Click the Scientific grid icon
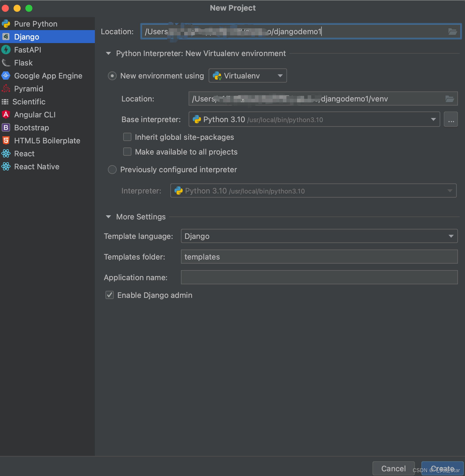 tap(5, 102)
